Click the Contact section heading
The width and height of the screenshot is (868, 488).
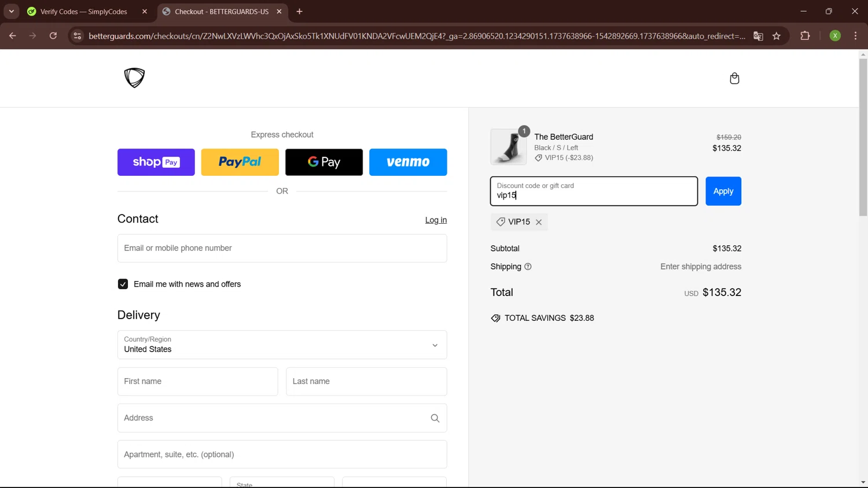tap(138, 219)
